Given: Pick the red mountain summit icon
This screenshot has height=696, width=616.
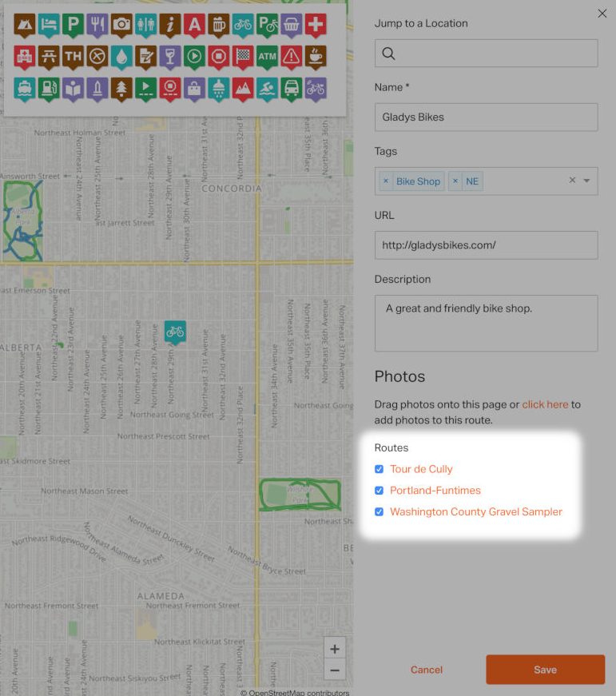Looking at the screenshot, I should pyautogui.click(x=243, y=89).
